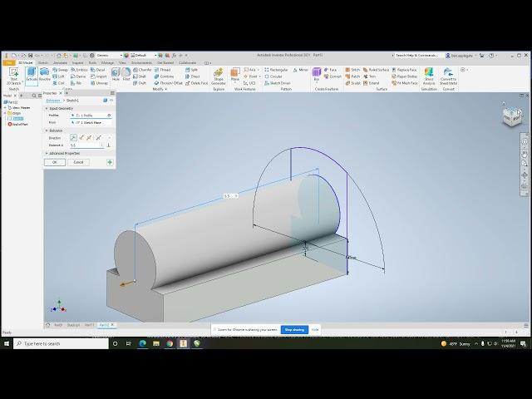Open Microsoft Edge from the taskbar

(x=142, y=343)
